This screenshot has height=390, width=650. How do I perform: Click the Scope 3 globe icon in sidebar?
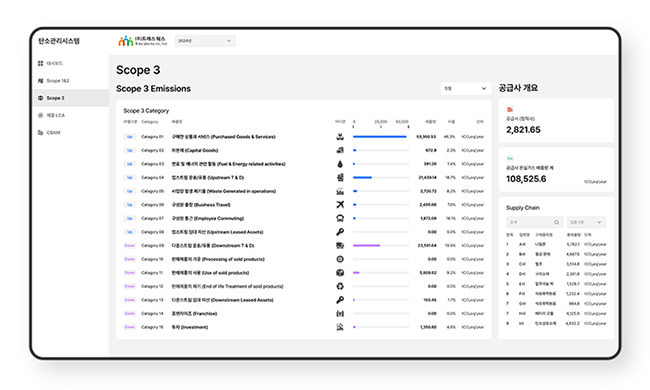tap(40, 98)
